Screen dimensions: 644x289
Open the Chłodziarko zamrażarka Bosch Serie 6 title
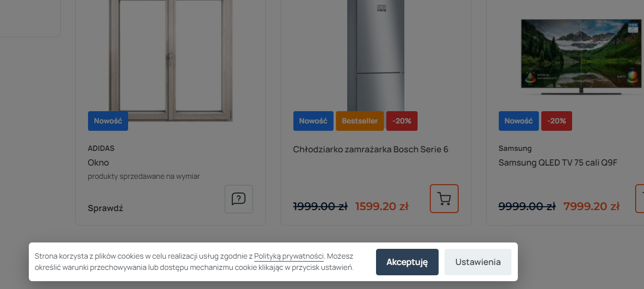tap(371, 149)
